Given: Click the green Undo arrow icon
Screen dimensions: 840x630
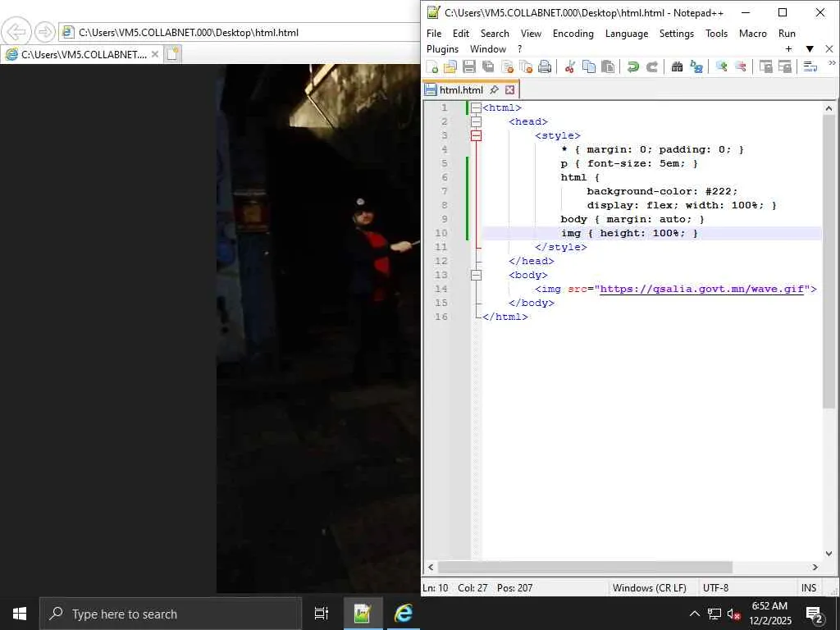Looking at the screenshot, I should [x=632, y=67].
